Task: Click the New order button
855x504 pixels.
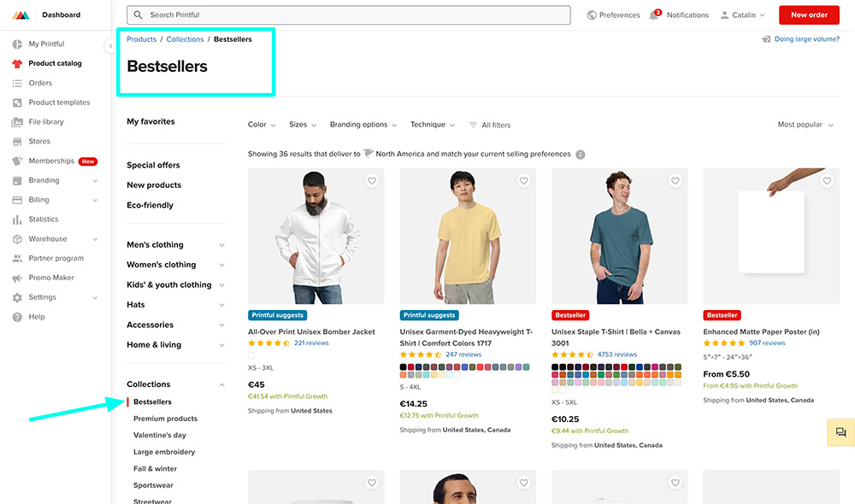Action: click(x=809, y=15)
